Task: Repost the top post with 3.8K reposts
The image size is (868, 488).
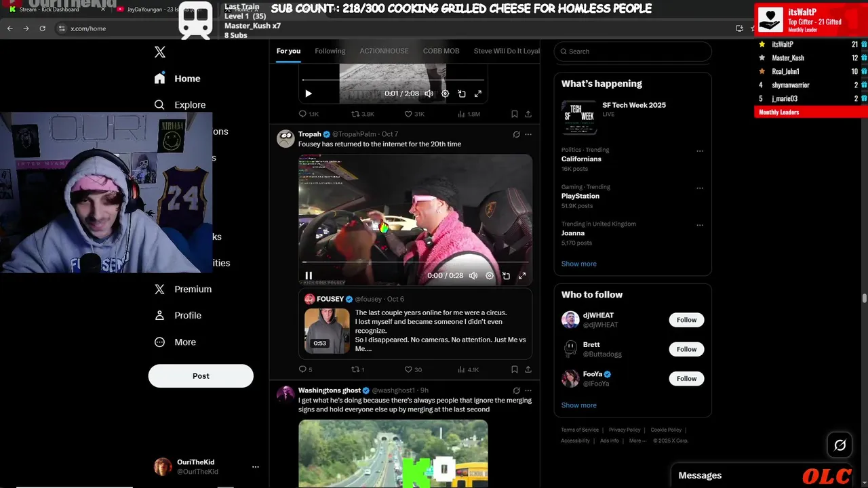Action: (x=362, y=115)
